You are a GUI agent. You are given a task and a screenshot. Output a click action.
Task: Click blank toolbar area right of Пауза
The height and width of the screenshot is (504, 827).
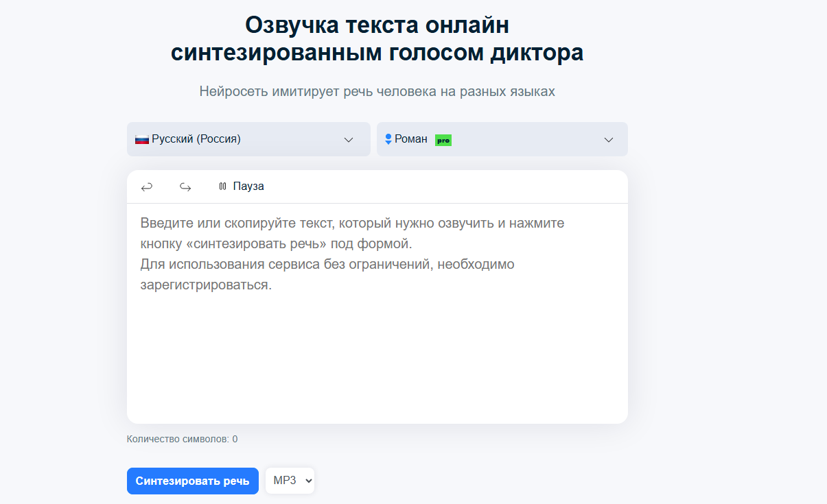[x=446, y=187]
